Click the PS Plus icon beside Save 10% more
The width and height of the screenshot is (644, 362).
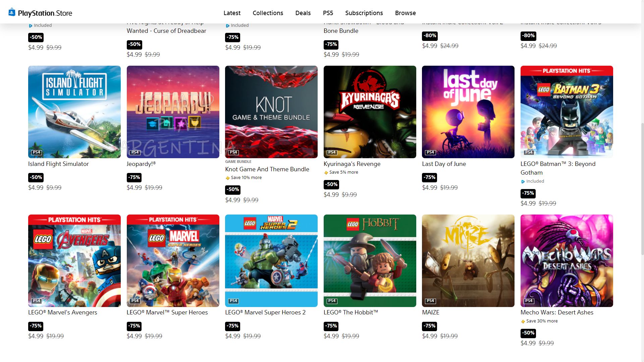[x=227, y=178]
